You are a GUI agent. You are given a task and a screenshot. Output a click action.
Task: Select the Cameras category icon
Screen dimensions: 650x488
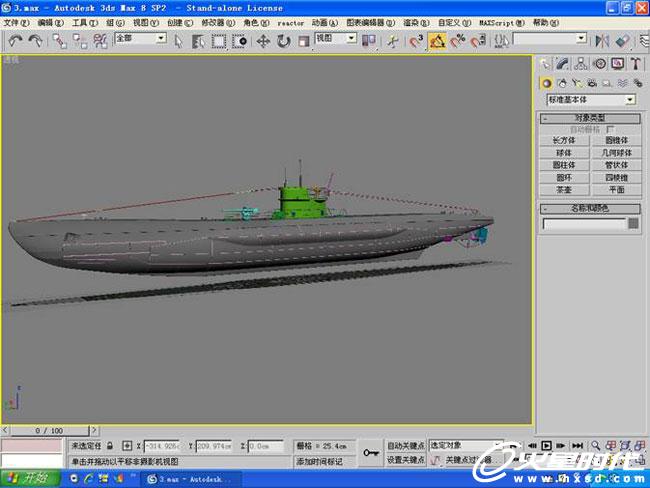(x=592, y=83)
